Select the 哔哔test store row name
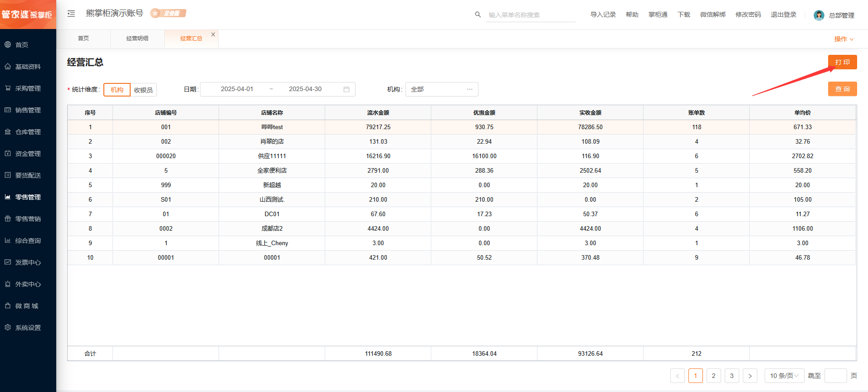This screenshot has width=868, height=392. click(272, 127)
